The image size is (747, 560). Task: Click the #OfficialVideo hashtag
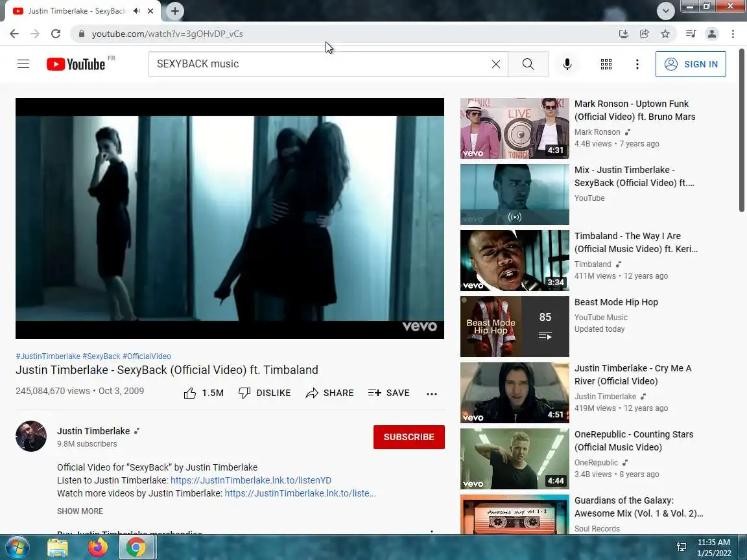pos(147,356)
